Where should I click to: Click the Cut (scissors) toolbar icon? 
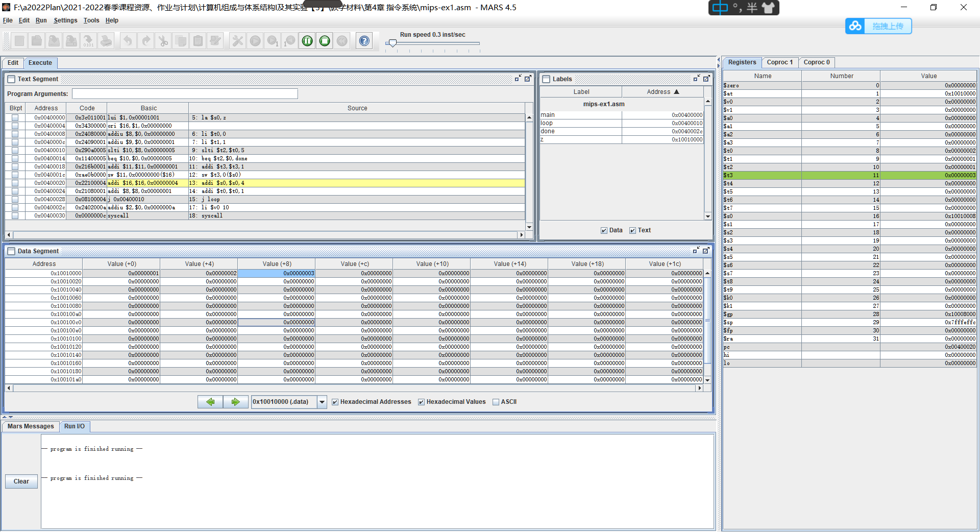point(163,41)
